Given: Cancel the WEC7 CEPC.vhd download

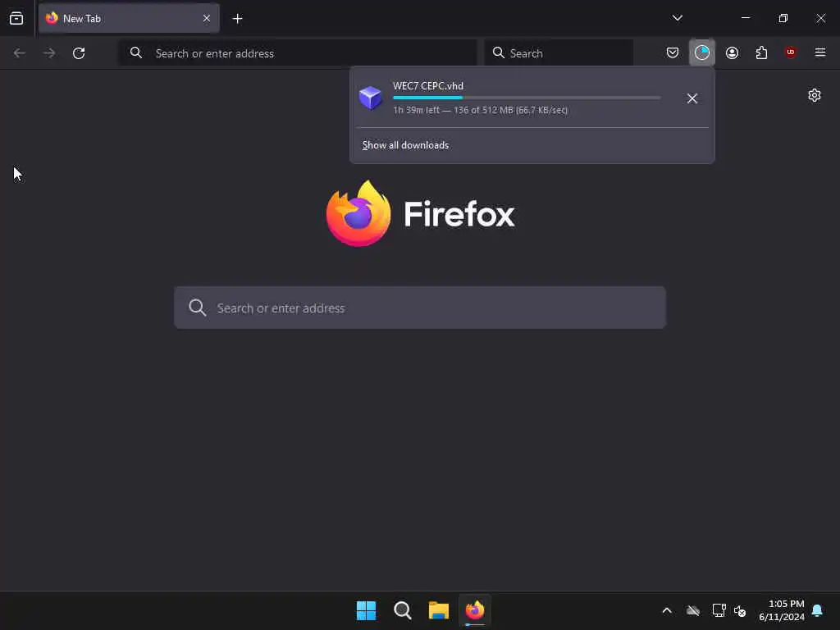Looking at the screenshot, I should [692, 98].
